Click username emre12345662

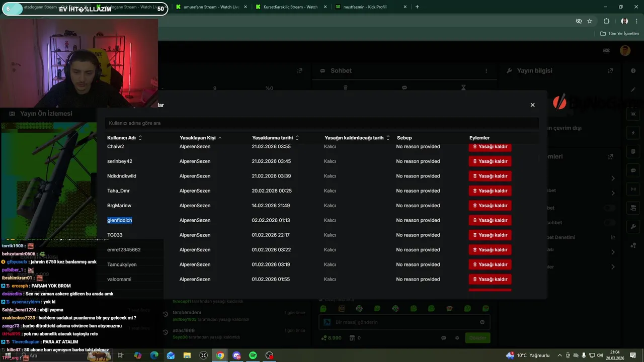pyautogui.click(x=124, y=250)
